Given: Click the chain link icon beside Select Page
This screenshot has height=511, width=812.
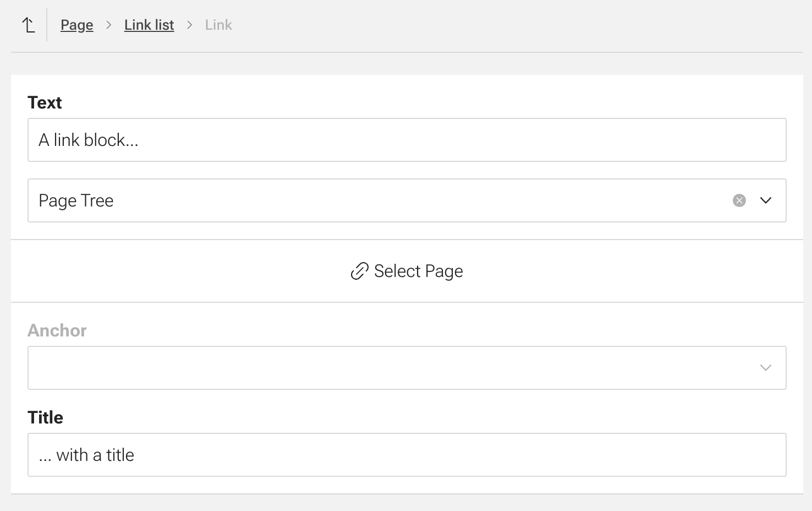Looking at the screenshot, I should point(359,271).
